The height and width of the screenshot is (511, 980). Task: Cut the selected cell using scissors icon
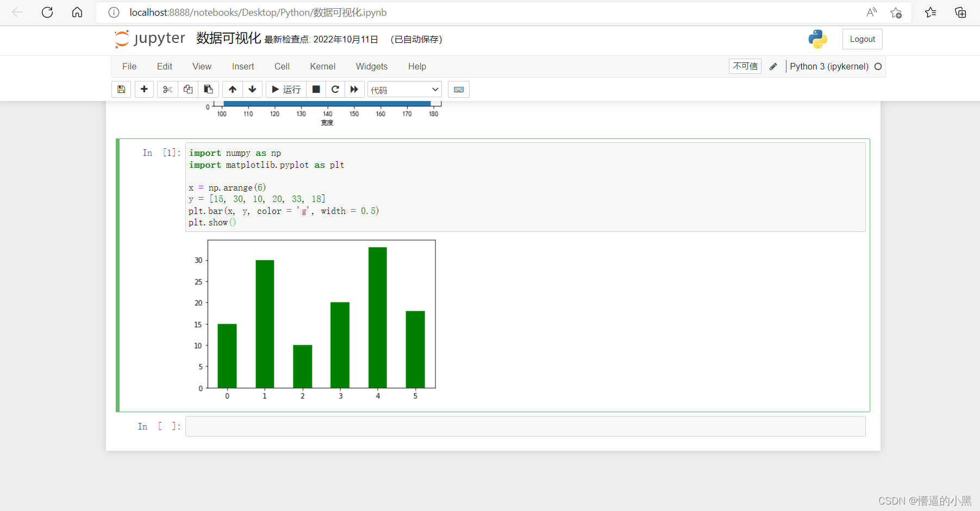pos(167,89)
